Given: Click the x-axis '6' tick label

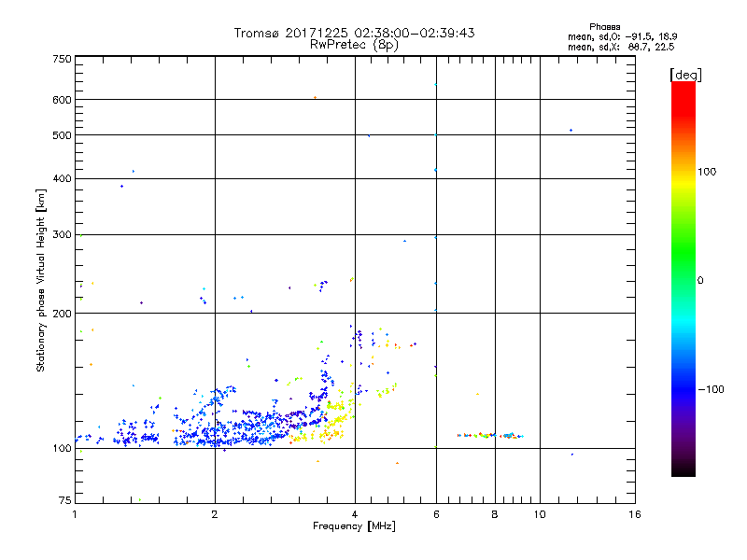Looking at the screenshot, I should point(436,514).
